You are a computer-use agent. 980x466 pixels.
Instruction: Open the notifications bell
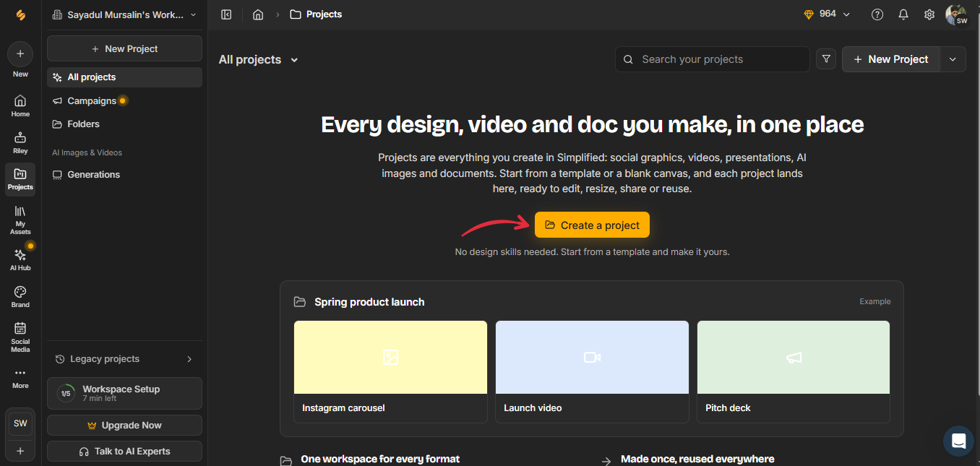903,14
